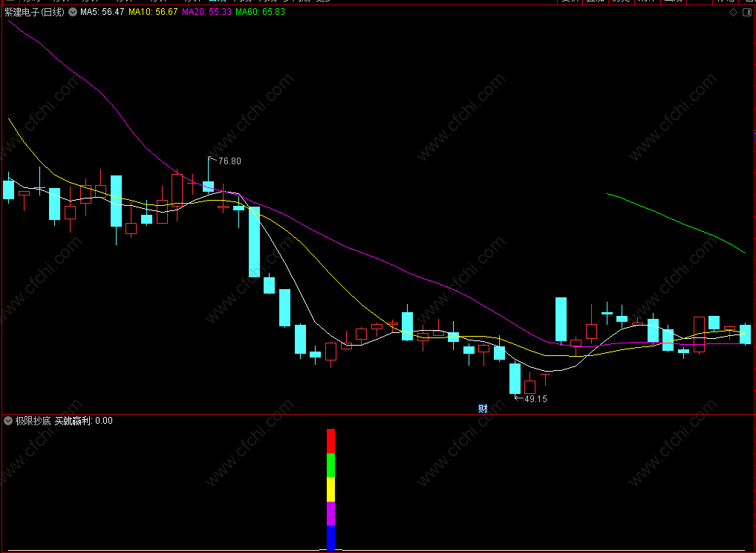Click the MA20: 55.33 label
Viewport: 756px width, 553px height.
(x=207, y=12)
